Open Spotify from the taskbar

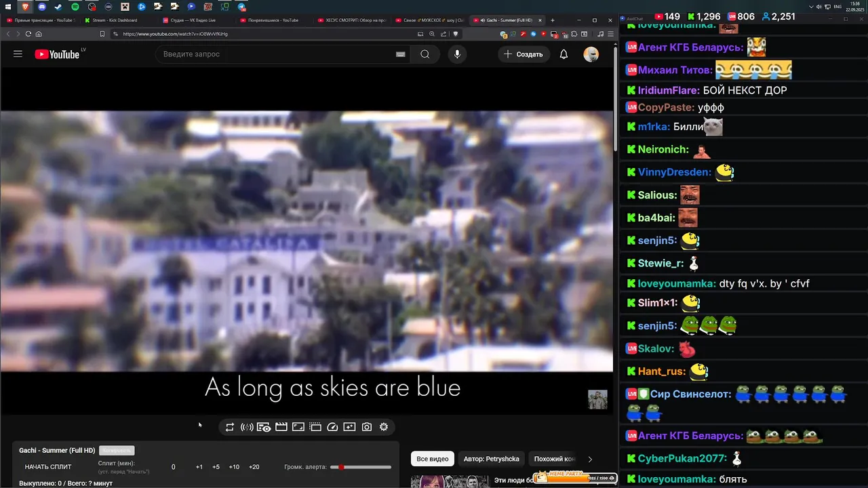pyautogui.click(x=75, y=6)
